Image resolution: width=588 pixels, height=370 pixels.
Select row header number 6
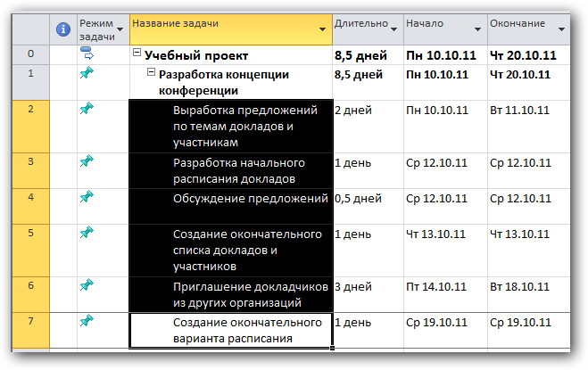click(30, 294)
